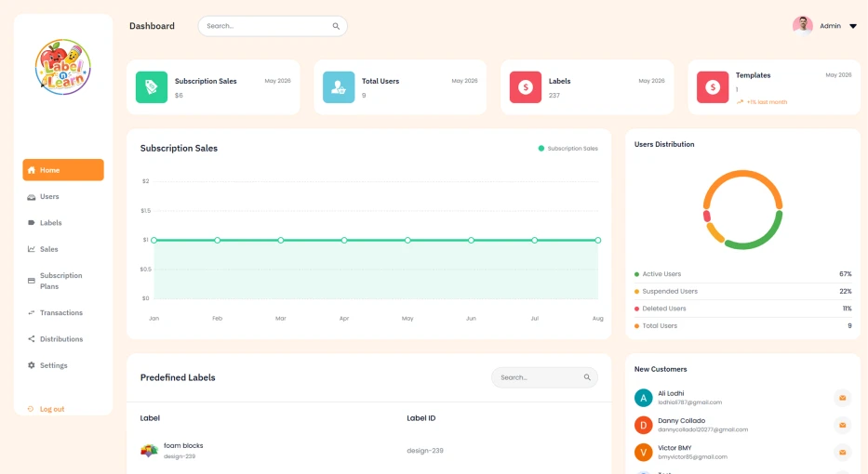Click the Dashboard page title
The image size is (868, 474).
coord(152,26)
